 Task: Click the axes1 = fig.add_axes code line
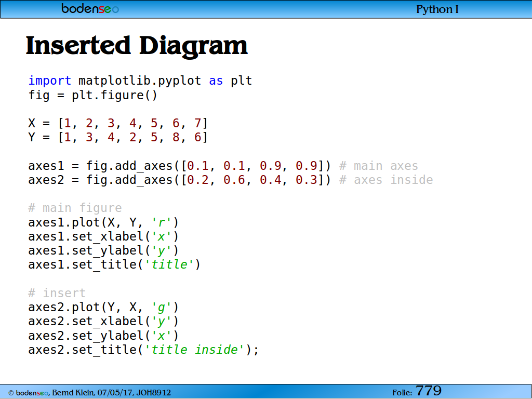coord(179,166)
